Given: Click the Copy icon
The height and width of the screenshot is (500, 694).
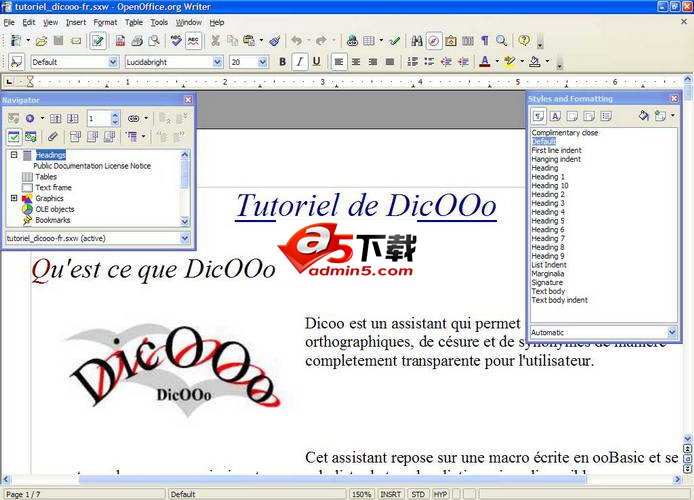Looking at the screenshot, I should coord(232,41).
